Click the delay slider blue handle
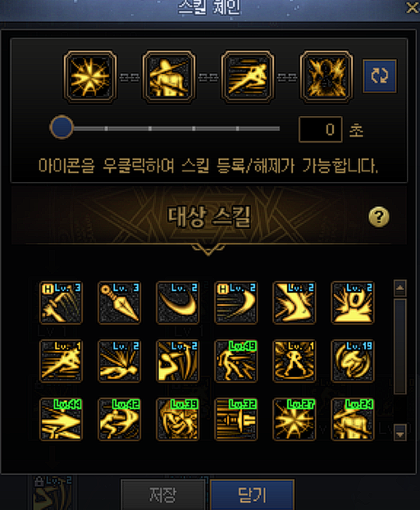The height and width of the screenshot is (510, 420). pyautogui.click(x=62, y=127)
